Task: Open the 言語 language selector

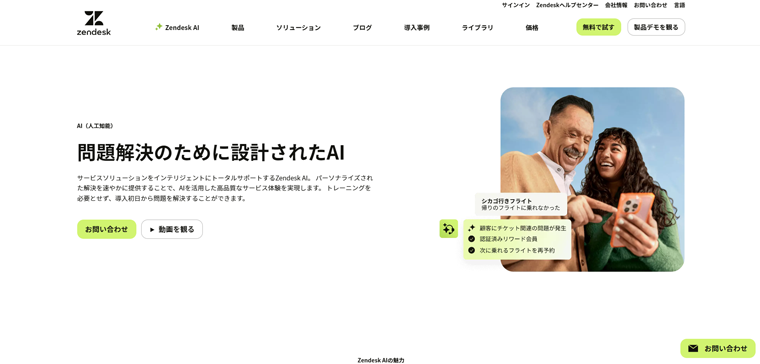Action: 680,5
